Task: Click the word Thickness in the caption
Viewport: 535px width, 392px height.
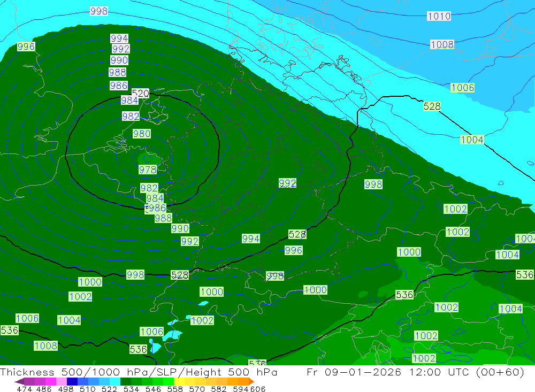Action: pos(27,372)
